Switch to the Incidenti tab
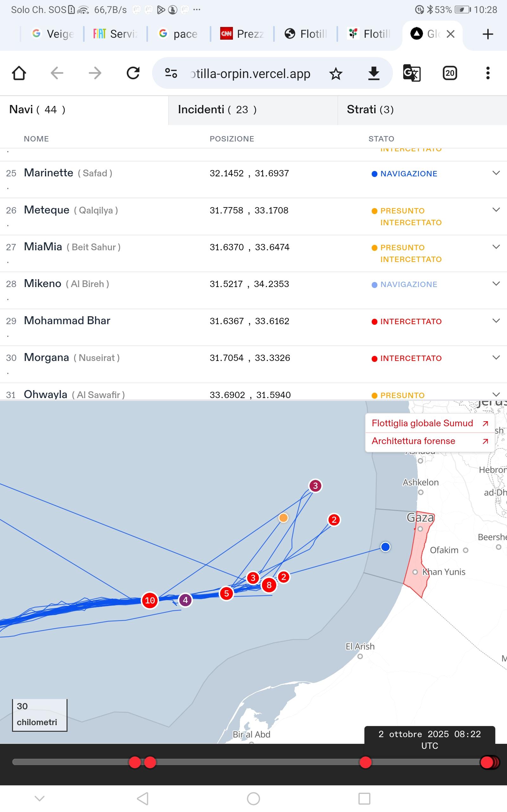The image size is (507, 812). (x=217, y=110)
